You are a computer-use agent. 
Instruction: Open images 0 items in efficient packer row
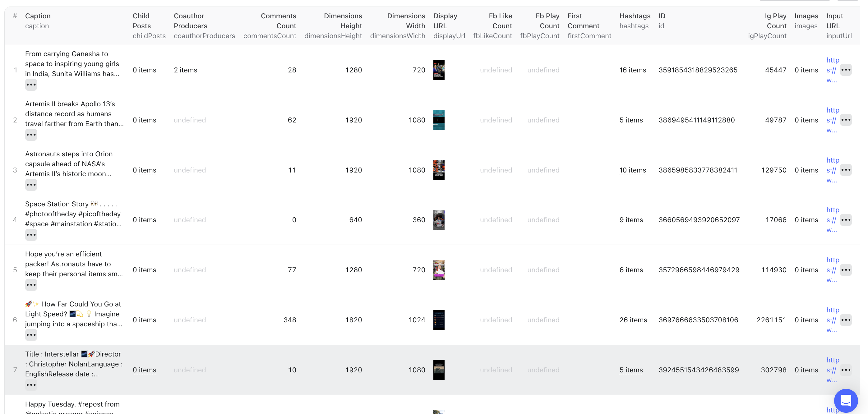coord(806,270)
